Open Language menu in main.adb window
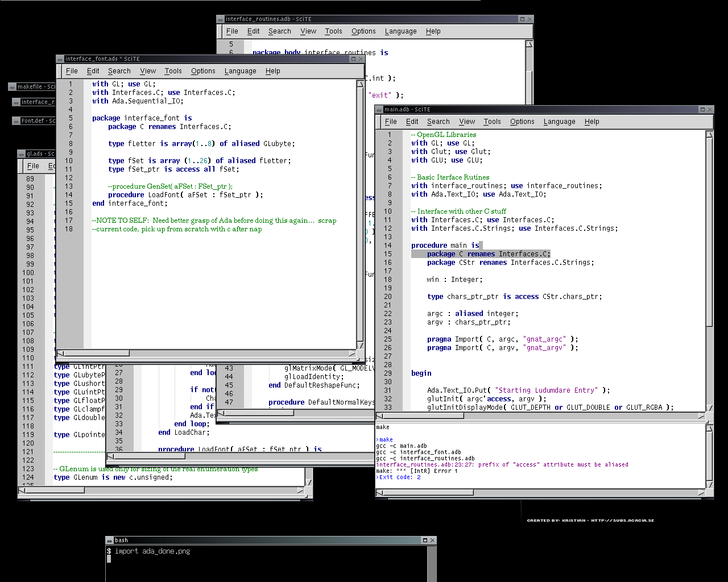728x582 pixels. [x=559, y=122]
